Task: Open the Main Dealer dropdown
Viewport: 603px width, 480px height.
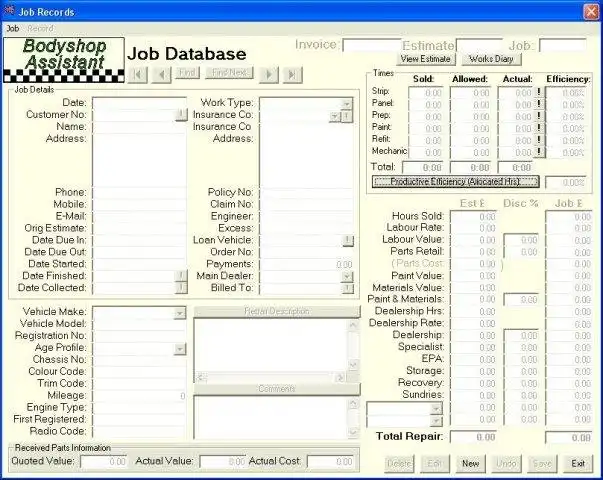Action: coord(347,276)
